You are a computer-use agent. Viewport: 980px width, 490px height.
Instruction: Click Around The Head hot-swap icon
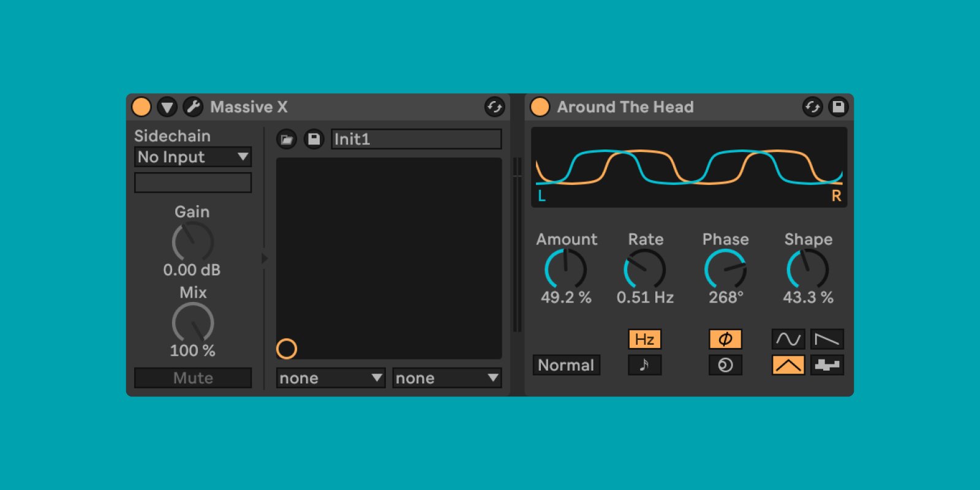812,107
